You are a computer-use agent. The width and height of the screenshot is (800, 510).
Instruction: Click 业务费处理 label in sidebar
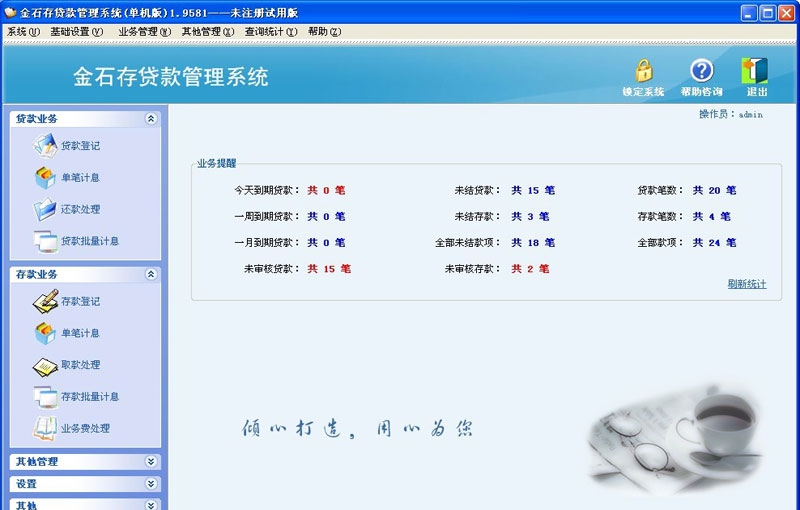tap(85, 429)
